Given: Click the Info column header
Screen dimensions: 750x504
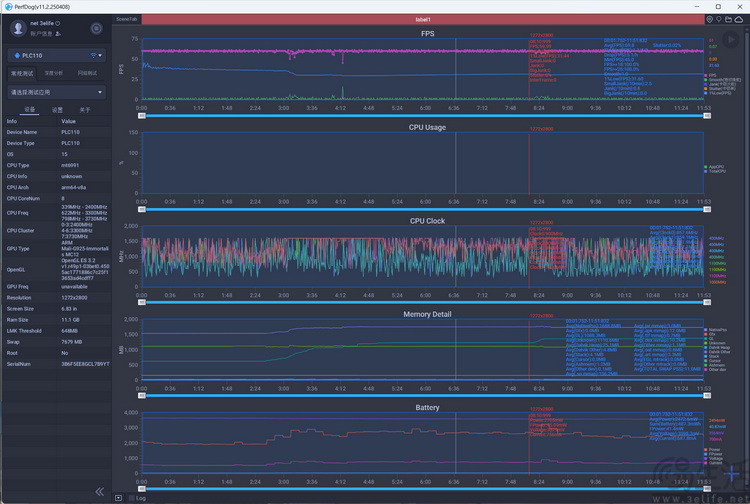Looking at the screenshot, I should (x=12, y=121).
